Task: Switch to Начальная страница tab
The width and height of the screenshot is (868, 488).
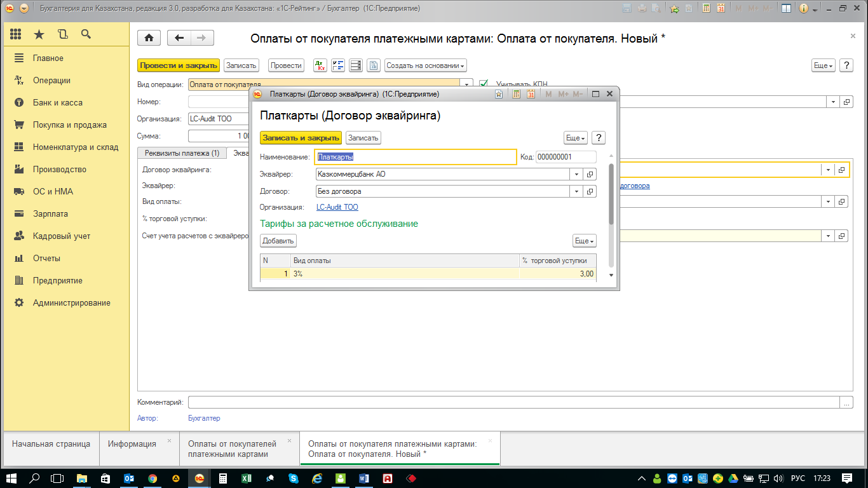Action: click(51, 449)
